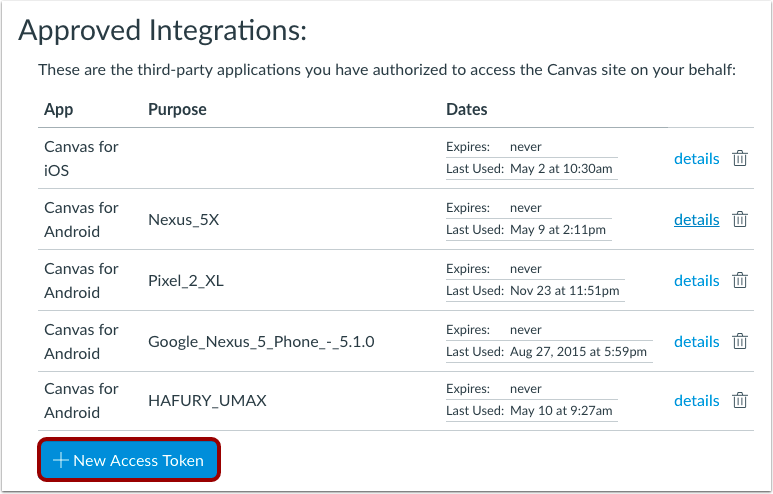Select the Pixel_2_XL purpose label

coord(186,280)
